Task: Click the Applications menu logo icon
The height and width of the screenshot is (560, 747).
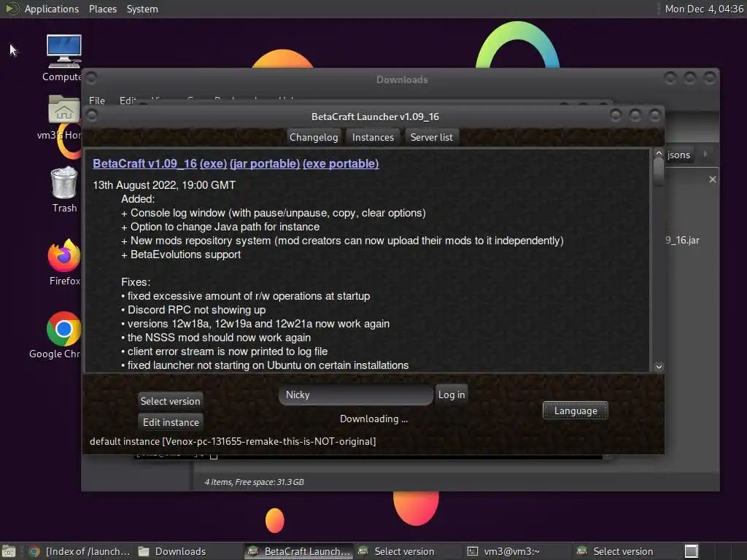Action: [12, 9]
